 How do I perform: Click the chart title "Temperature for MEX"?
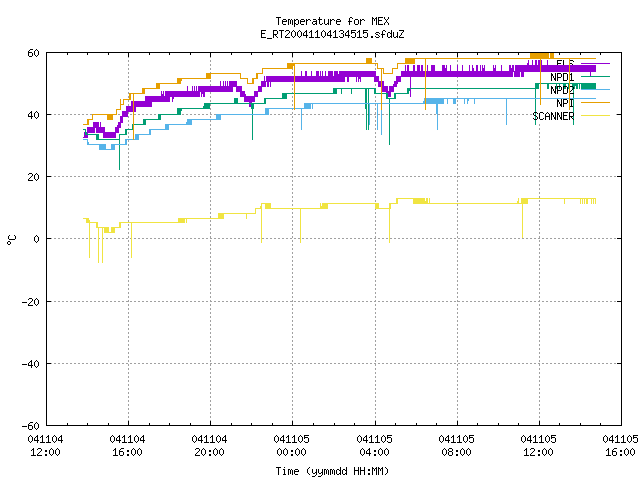point(332,21)
